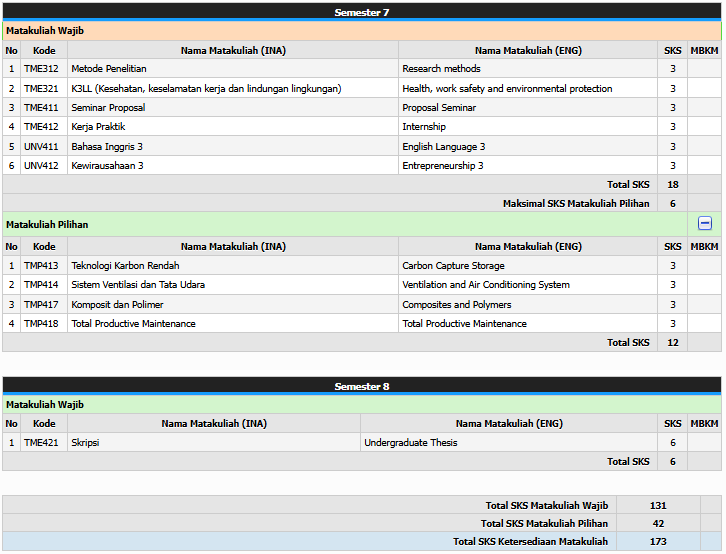The image size is (726, 554).
Task: Collapse the Matakuliah Pilihan section
Action: tap(704, 224)
